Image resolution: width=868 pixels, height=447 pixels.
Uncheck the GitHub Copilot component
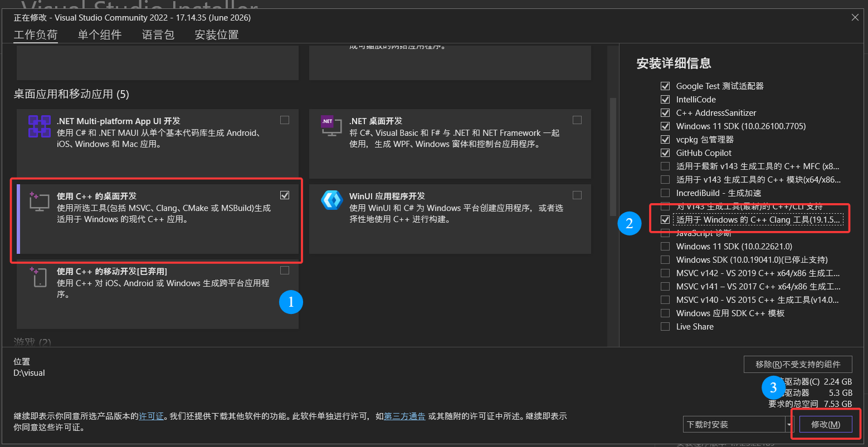click(x=665, y=153)
